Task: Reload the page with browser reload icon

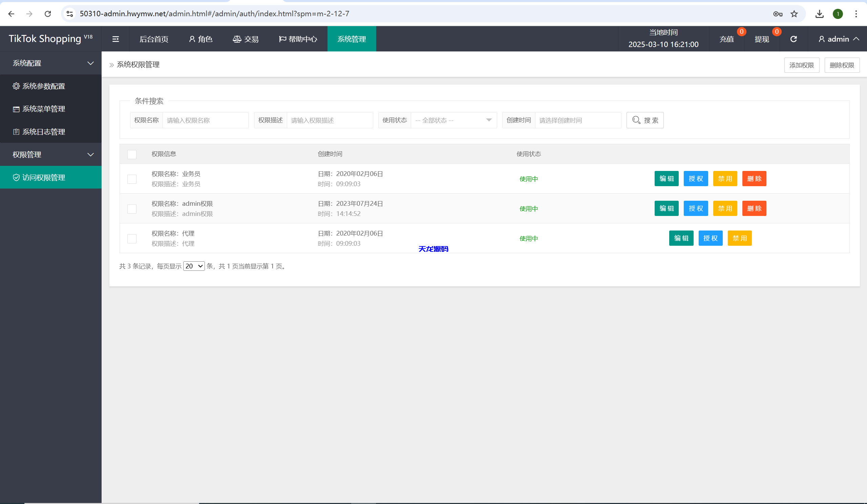Action: click(48, 14)
